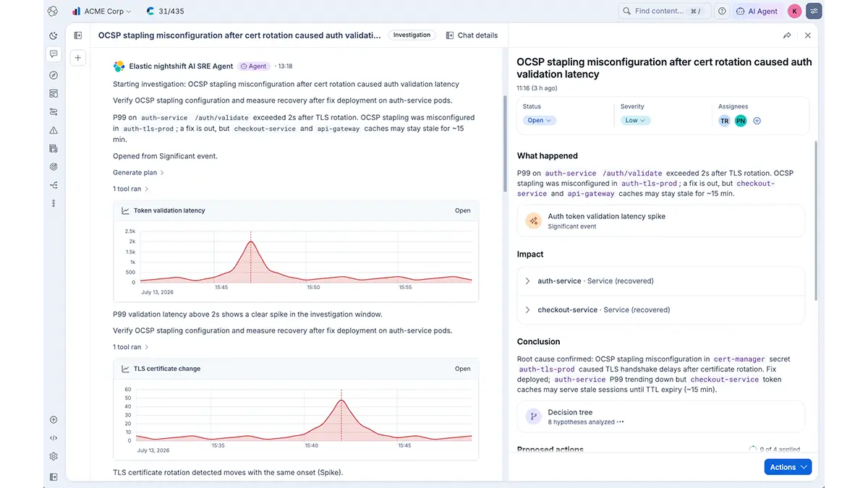The image size is (868, 488).
Task: Click the 'Conclusion' heading
Action: click(x=539, y=342)
